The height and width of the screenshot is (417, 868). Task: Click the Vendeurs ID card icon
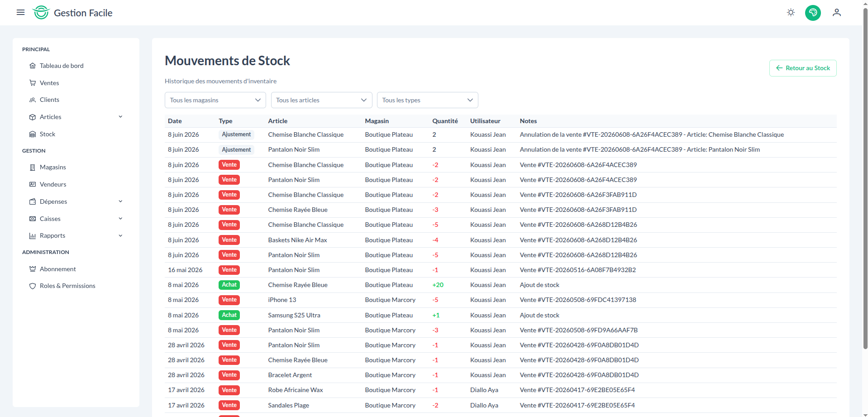click(x=33, y=184)
